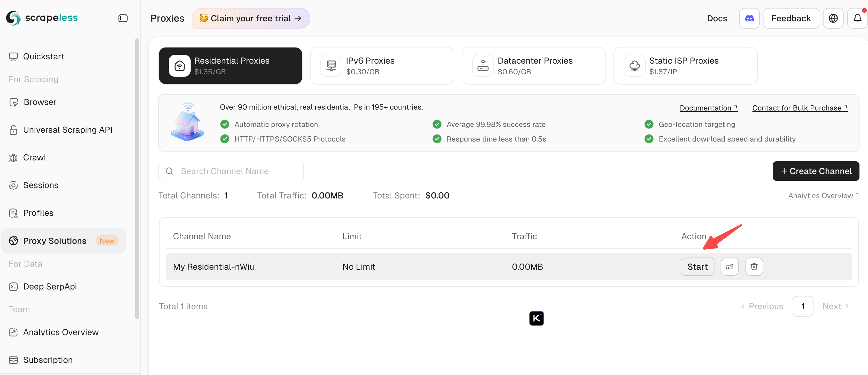Open the language globe icon

833,18
